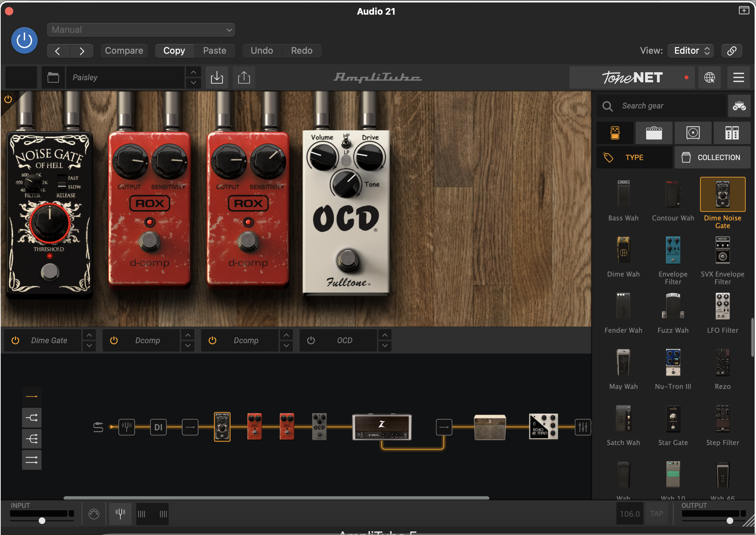
Task: Open the preset folder browser icon
Action: [53, 77]
